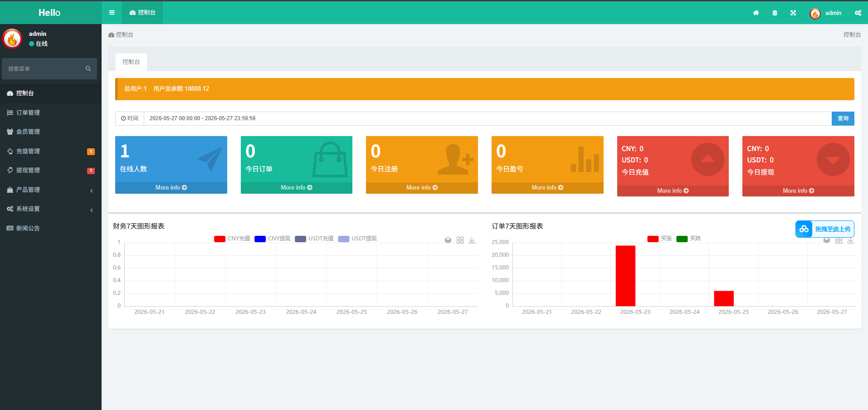The image size is (868, 410).
Task: Click More info on 今日充值 card
Action: point(673,191)
